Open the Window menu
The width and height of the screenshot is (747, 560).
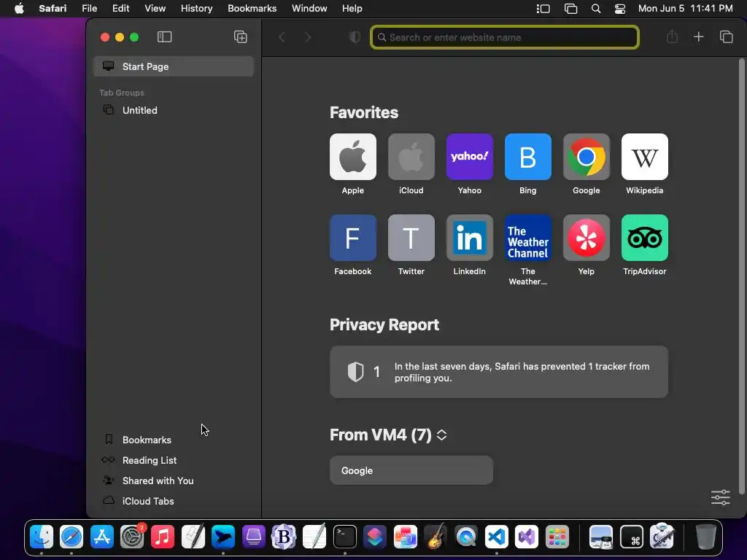309,9
